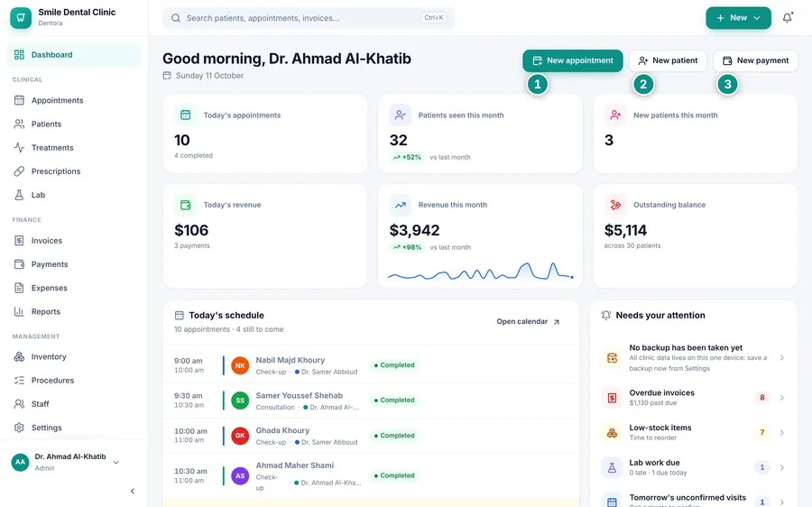812x507 pixels.
Task: Open Staff in the sidebar
Action: click(74, 404)
